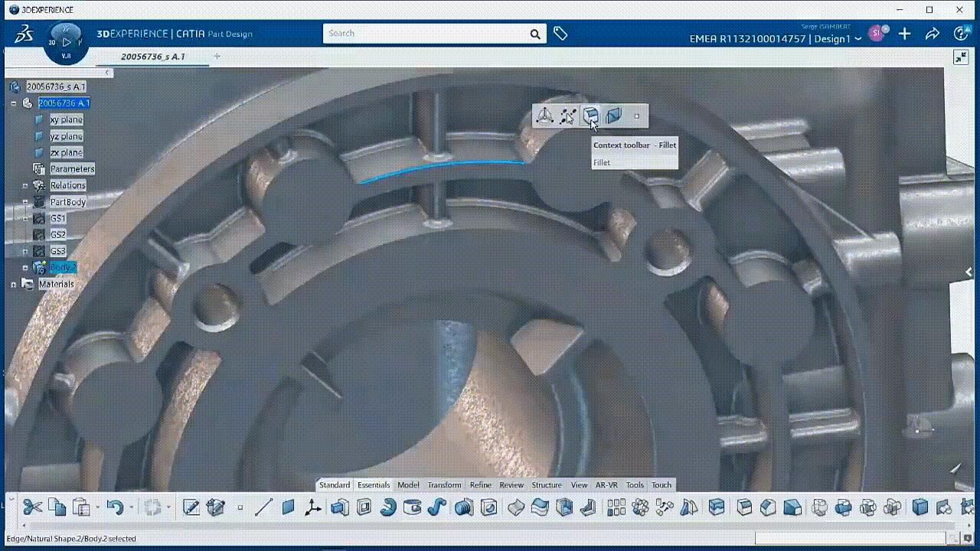980x551 pixels.
Task: Click the Share arrow icon in top bar
Action: pyautogui.click(x=932, y=34)
